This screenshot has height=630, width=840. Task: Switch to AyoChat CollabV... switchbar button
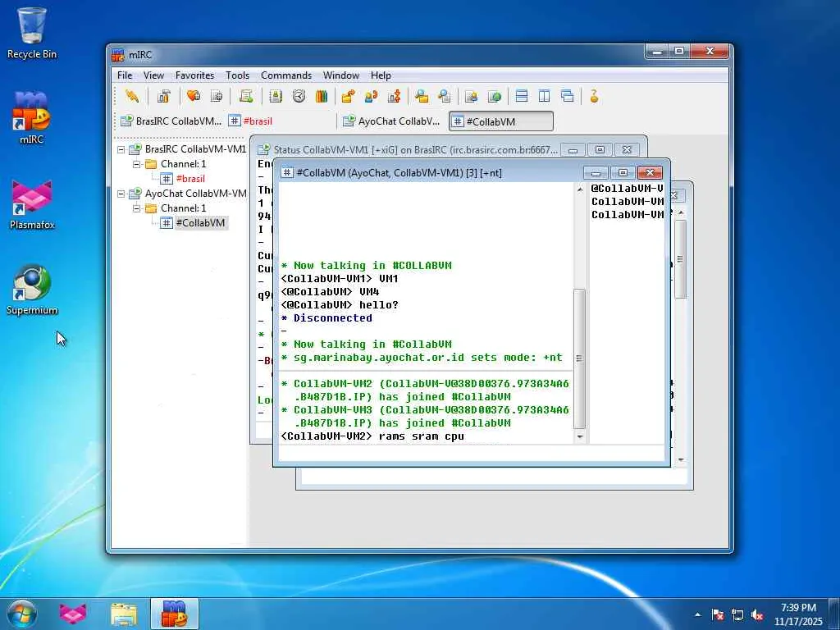pos(392,121)
